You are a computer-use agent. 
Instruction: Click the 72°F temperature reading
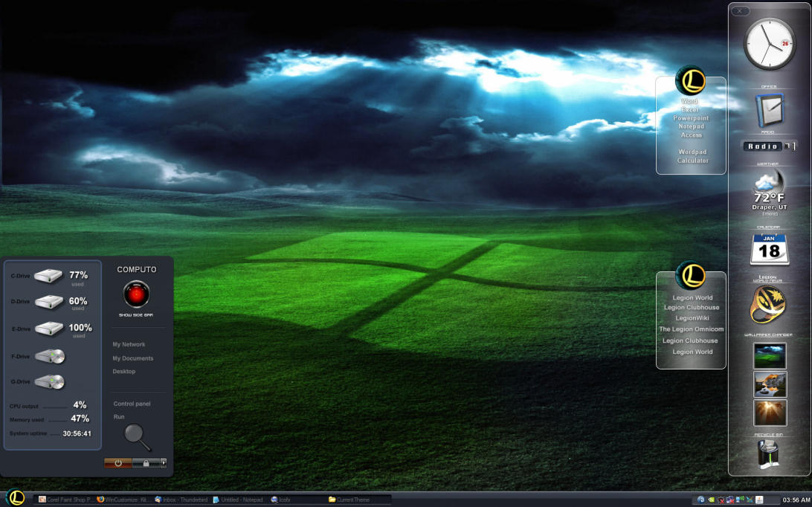point(769,198)
